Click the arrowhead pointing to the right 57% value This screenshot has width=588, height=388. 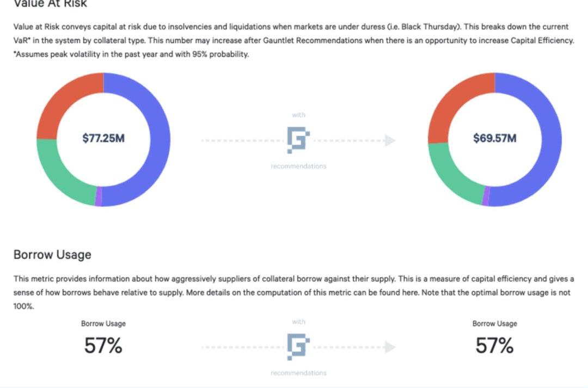pos(389,347)
